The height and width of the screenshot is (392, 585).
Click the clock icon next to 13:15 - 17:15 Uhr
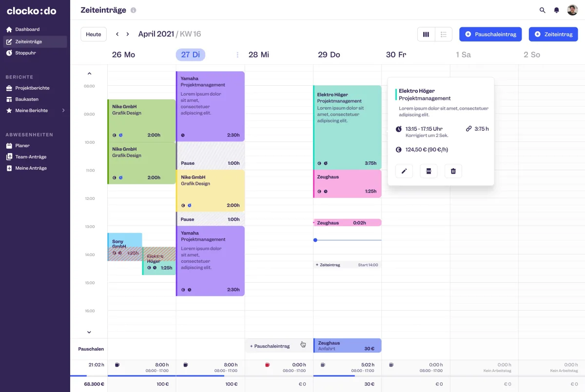(x=399, y=129)
